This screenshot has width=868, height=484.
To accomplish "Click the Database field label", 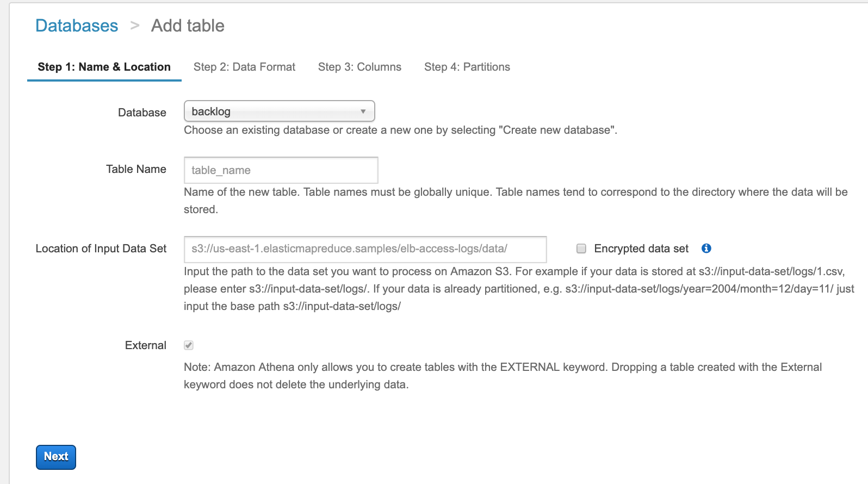I will pos(142,113).
